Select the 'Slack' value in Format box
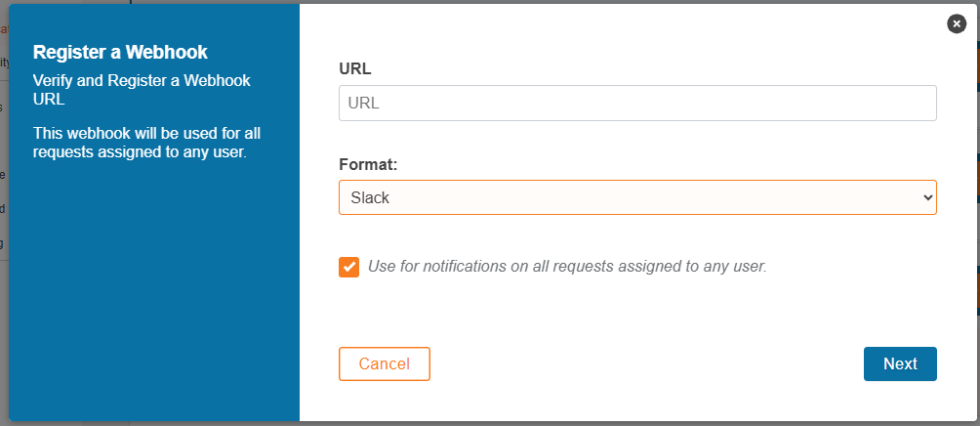The image size is (980, 426). coord(371,197)
